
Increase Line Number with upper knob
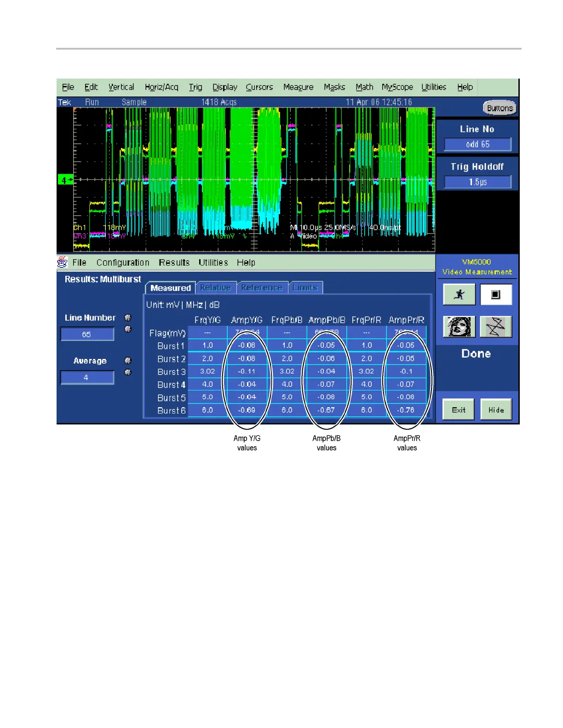(128, 318)
